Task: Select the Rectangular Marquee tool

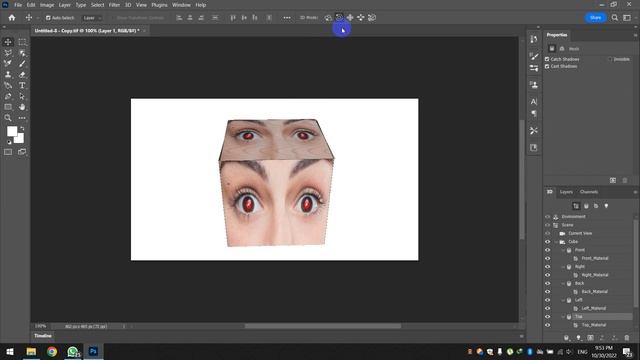Action: 22,42
